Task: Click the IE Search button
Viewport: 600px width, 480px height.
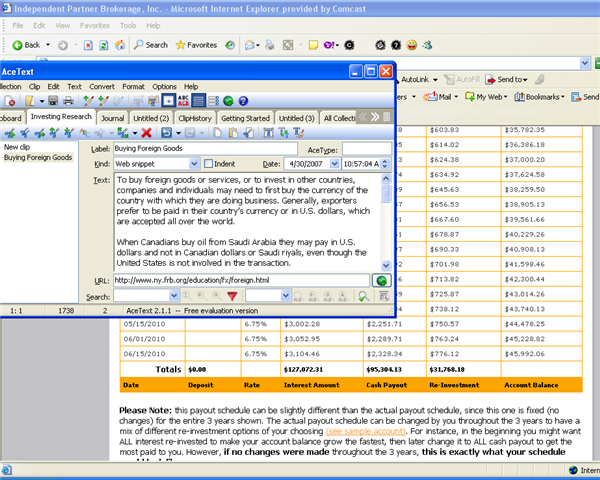Action: tap(151, 45)
